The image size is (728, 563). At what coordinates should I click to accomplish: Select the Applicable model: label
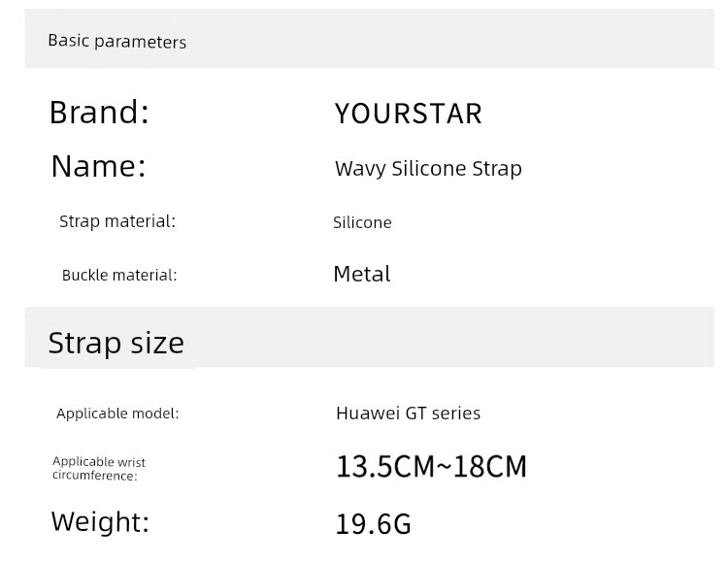coord(117,414)
